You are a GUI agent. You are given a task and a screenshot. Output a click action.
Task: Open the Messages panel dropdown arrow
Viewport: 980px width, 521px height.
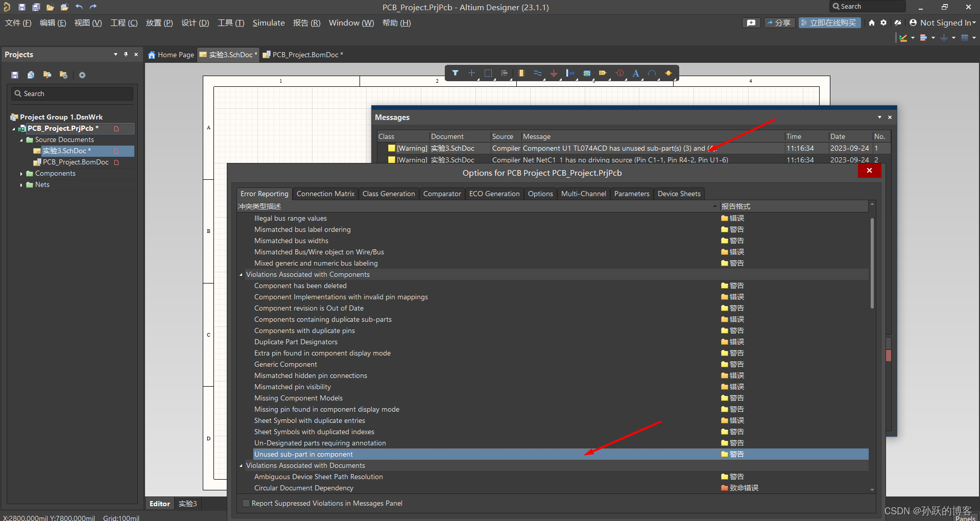879,117
